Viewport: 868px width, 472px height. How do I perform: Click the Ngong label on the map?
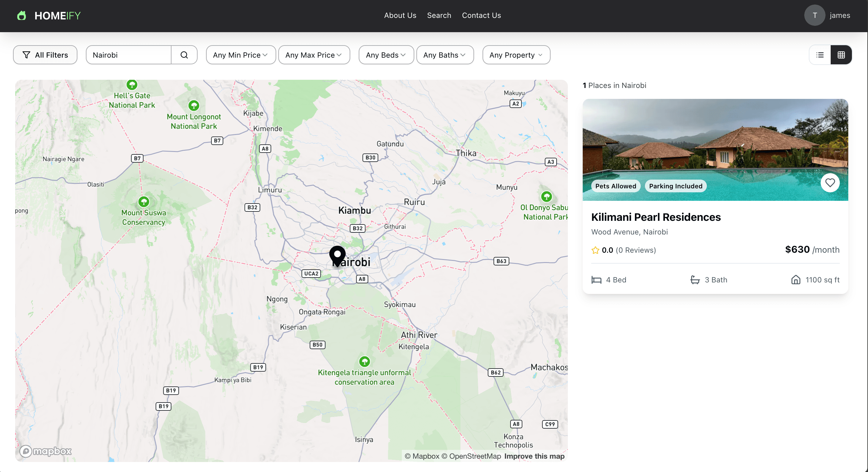pos(277,299)
